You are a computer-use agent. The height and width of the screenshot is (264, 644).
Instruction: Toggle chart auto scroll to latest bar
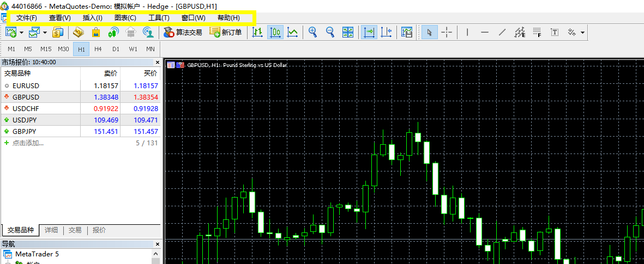(369, 33)
